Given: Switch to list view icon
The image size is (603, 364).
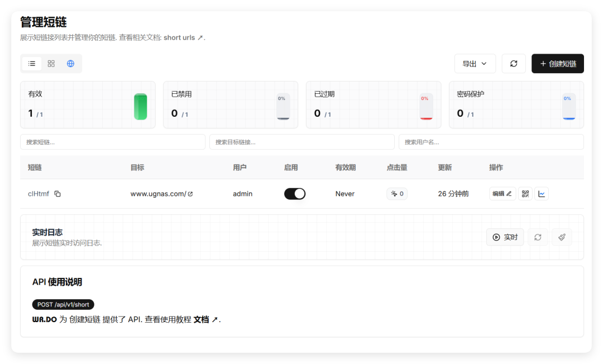Looking at the screenshot, I should pyautogui.click(x=32, y=64).
